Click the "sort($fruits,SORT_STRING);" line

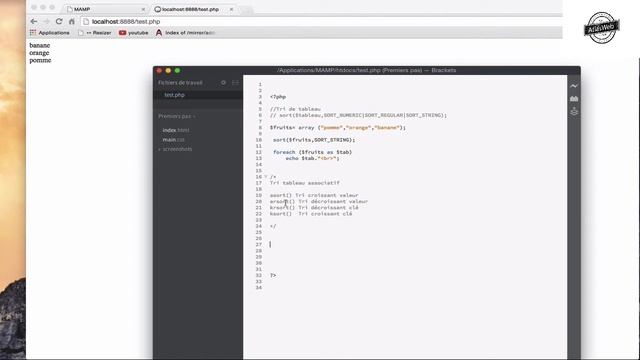tap(314, 140)
